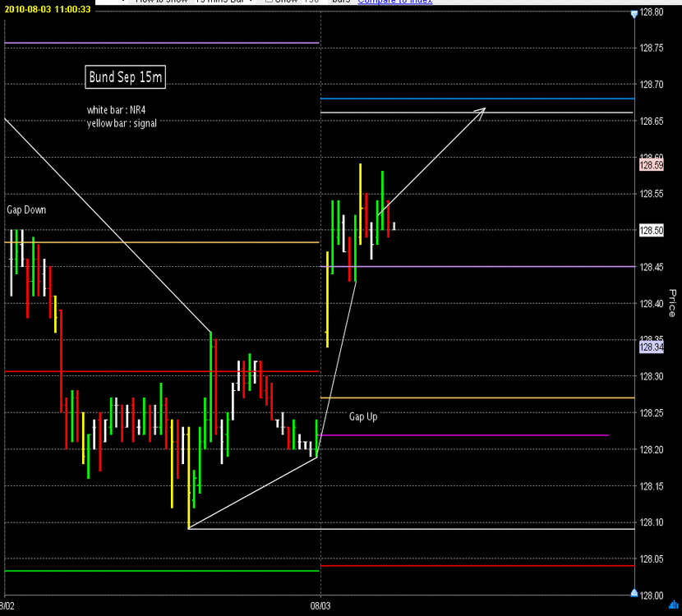Image resolution: width=682 pixels, height=616 pixels.
Task: Click the 128.05 price axis label
Action: (x=652, y=559)
